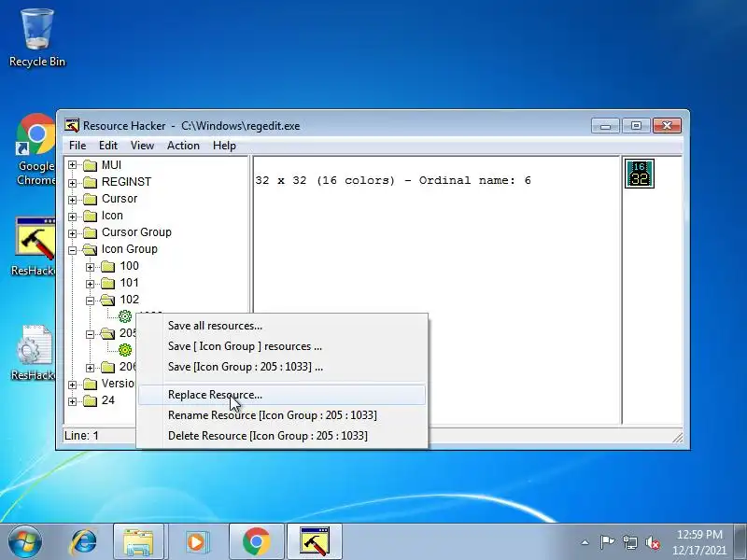Viewport: 747px width, 560px height.
Task: Open the File menu
Action: pos(78,146)
